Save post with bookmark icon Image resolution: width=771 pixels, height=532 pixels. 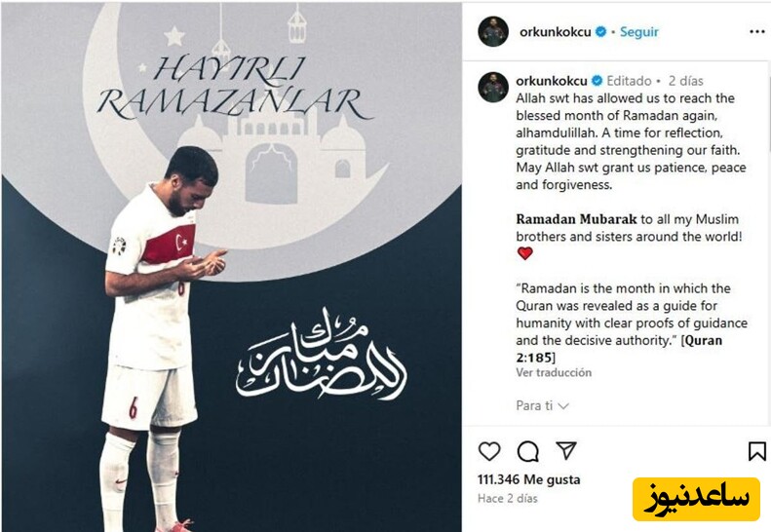(x=756, y=451)
